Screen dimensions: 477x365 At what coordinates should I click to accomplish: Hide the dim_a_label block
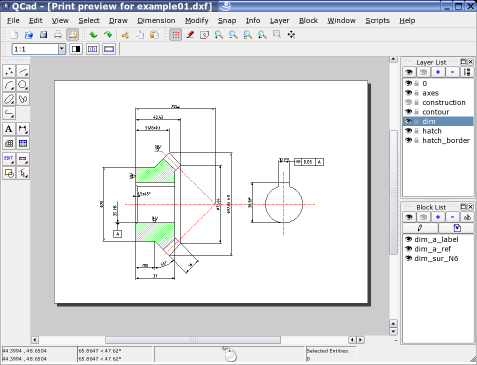[408, 239]
